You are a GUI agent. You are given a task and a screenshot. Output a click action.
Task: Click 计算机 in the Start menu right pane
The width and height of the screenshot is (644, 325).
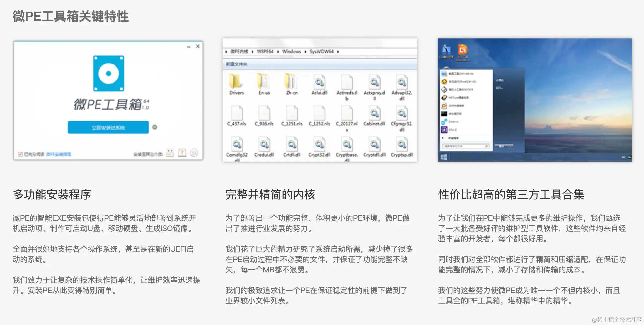(x=500, y=80)
